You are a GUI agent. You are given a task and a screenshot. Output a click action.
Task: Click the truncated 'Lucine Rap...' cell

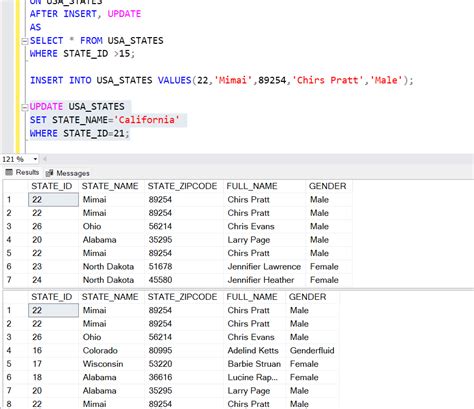(253, 377)
